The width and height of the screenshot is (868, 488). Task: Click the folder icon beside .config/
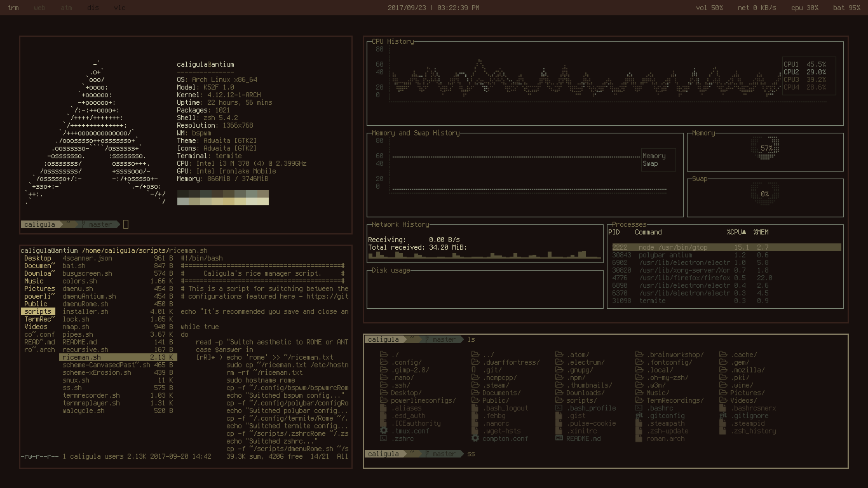click(x=384, y=362)
